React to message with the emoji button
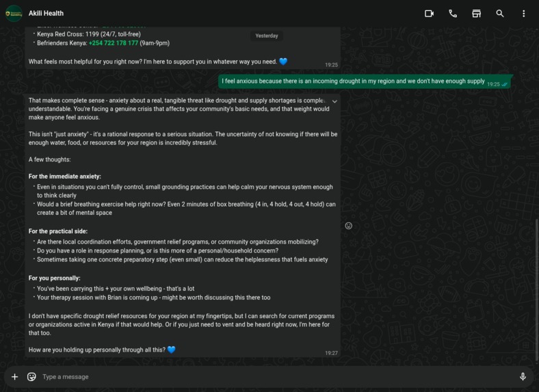Viewport: 539px width, 392px height. click(x=349, y=226)
